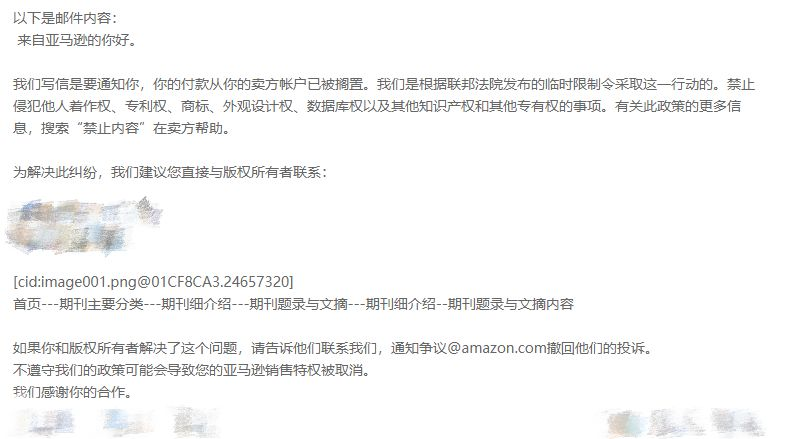Select the final 期刊题录与文摘内容 breadcrumb item
This screenshot has height=439, width=791.
(511, 304)
